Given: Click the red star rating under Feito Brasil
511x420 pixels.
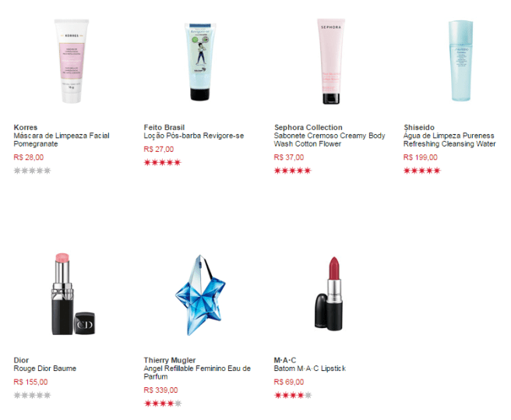Looking at the screenshot, I should [162, 162].
